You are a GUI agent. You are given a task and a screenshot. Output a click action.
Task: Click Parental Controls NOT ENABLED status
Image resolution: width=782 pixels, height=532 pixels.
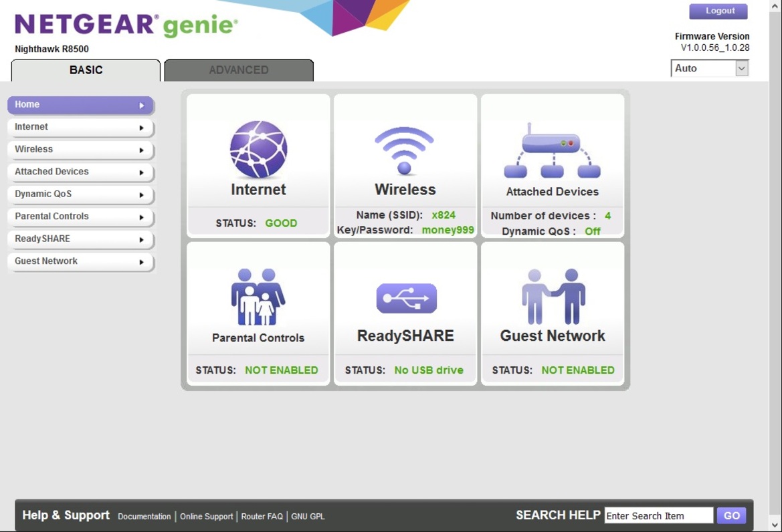[x=281, y=370]
